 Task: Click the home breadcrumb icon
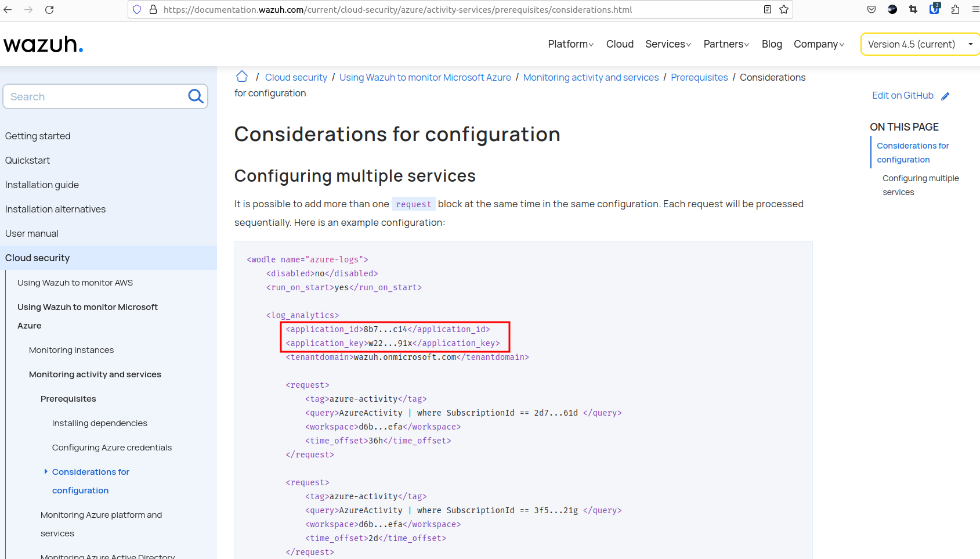pyautogui.click(x=242, y=77)
